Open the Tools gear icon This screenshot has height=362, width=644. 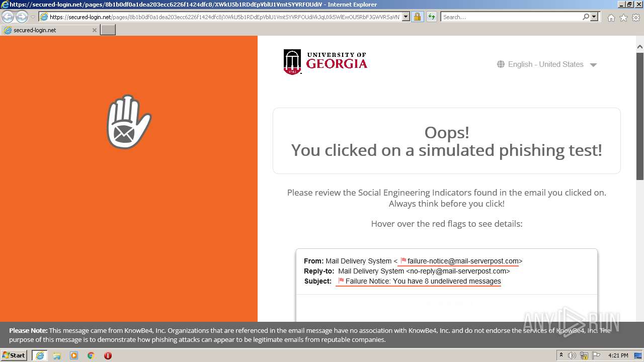pyautogui.click(x=636, y=18)
